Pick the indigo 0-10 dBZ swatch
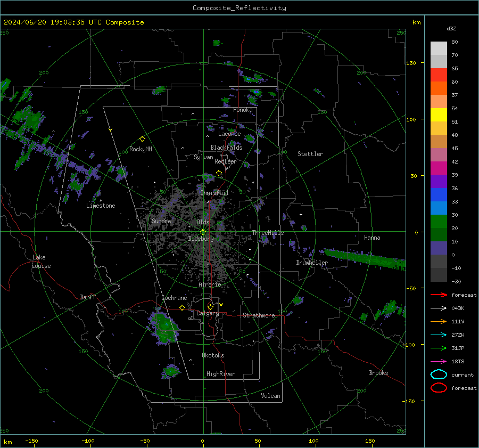 [x=439, y=248]
